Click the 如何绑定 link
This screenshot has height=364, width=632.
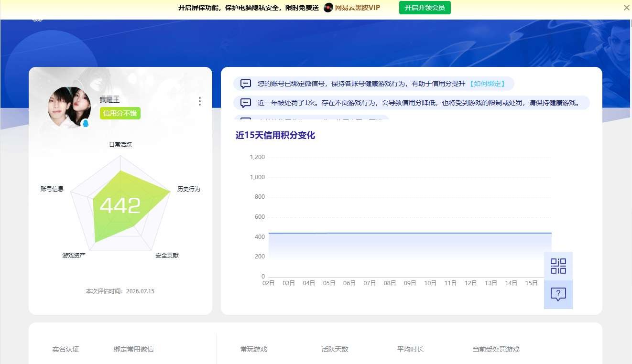(487, 84)
